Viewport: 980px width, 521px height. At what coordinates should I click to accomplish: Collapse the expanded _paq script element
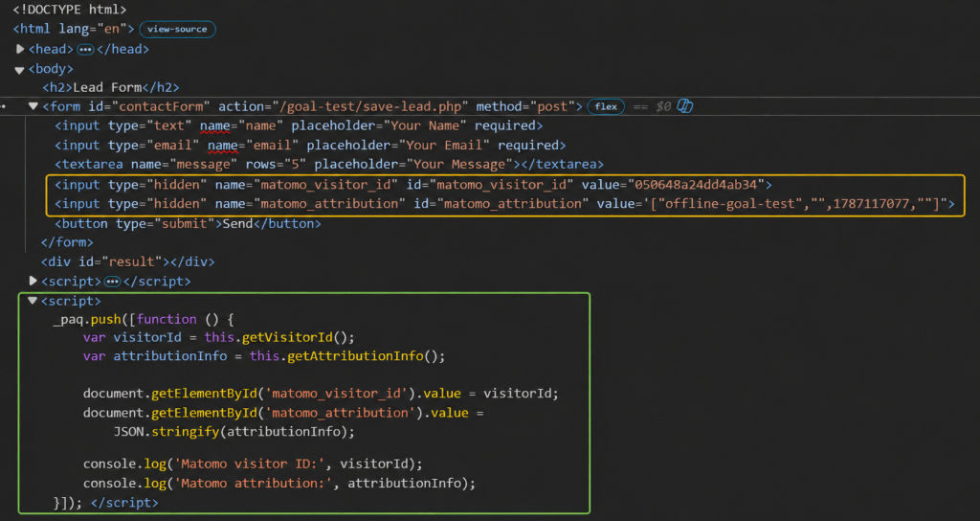click(33, 301)
